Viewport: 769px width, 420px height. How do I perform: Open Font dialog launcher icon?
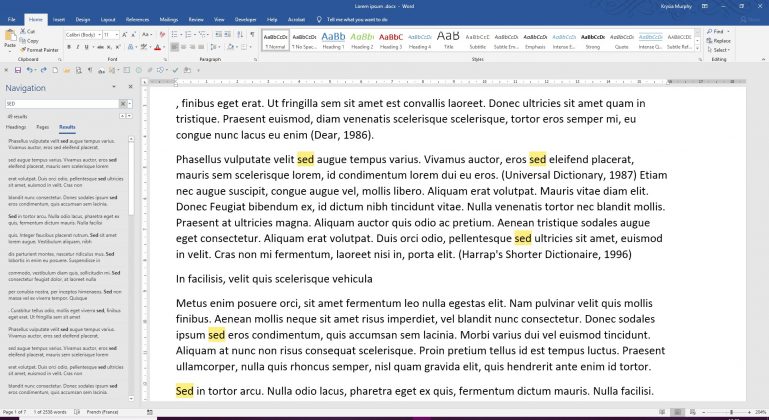coord(165,59)
